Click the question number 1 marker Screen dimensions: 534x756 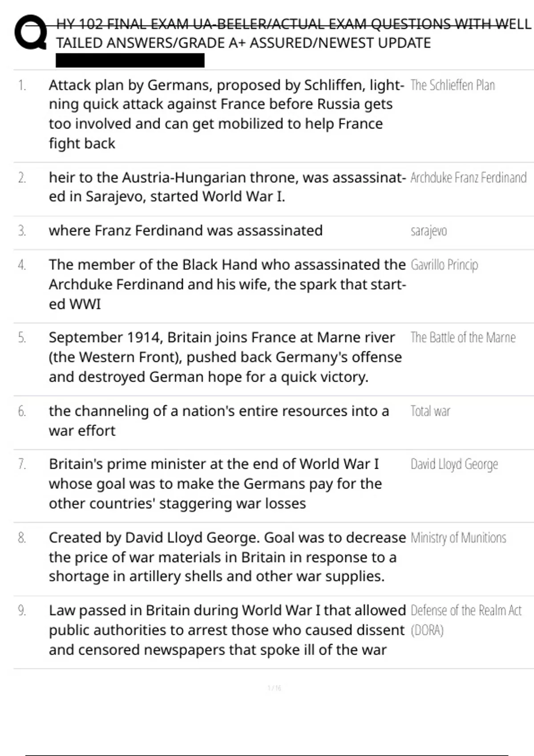click(x=22, y=85)
